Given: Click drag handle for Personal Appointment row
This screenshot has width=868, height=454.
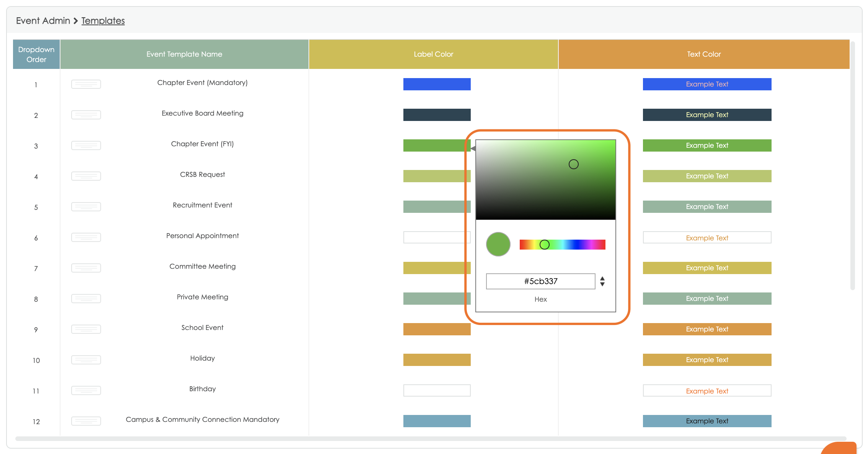Looking at the screenshot, I should 86,237.
